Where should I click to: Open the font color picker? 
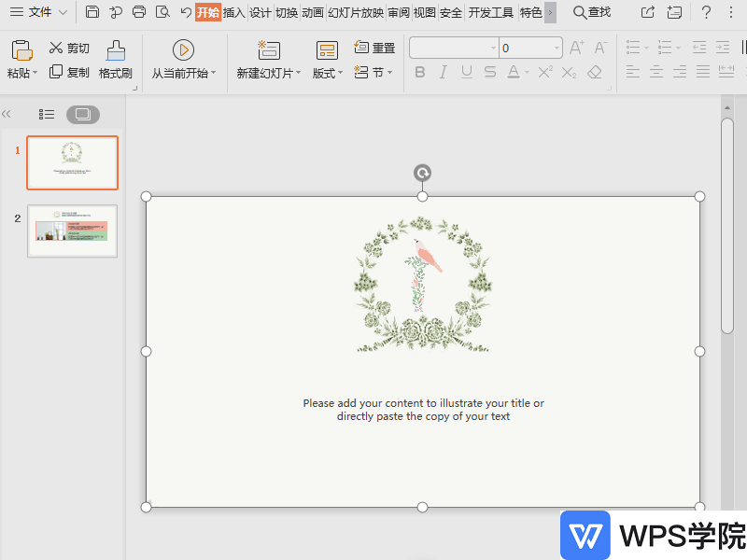tap(527, 72)
